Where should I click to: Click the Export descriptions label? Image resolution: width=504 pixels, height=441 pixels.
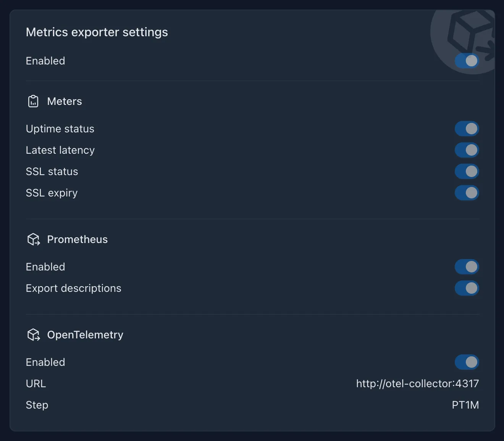point(74,288)
